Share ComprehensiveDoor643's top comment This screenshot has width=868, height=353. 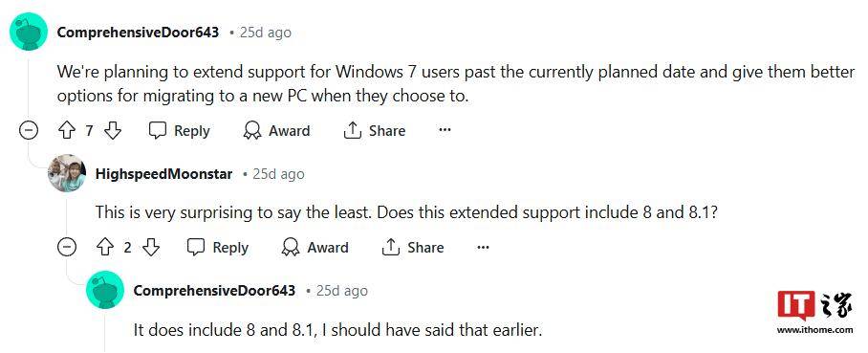tap(374, 131)
